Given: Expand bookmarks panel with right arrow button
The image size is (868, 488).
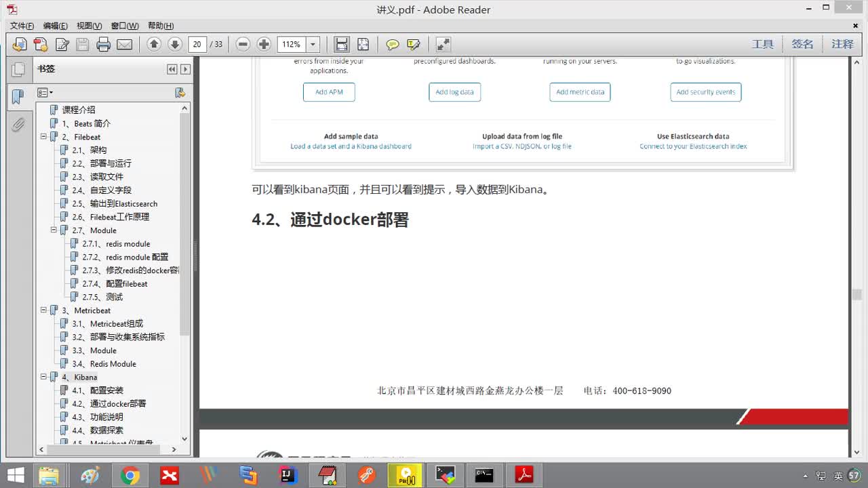Looking at the screenshot, I should [185, 69].
